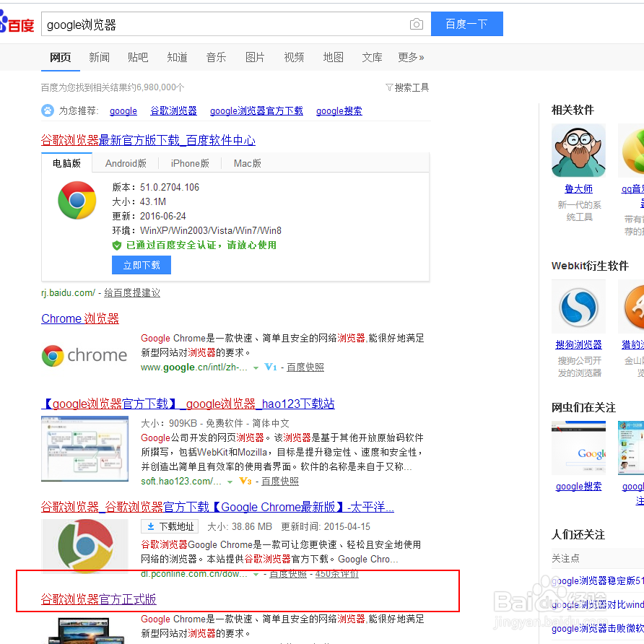The image size is (644, 644).
Task: Select the 电脑版 version tab
Action: [66, 163]
